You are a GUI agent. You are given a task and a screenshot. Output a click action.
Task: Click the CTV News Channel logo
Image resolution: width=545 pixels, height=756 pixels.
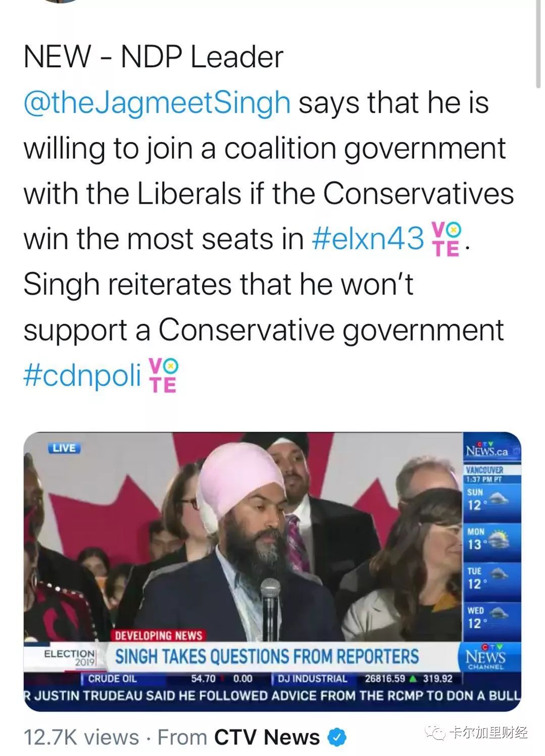tap(485, 657)
